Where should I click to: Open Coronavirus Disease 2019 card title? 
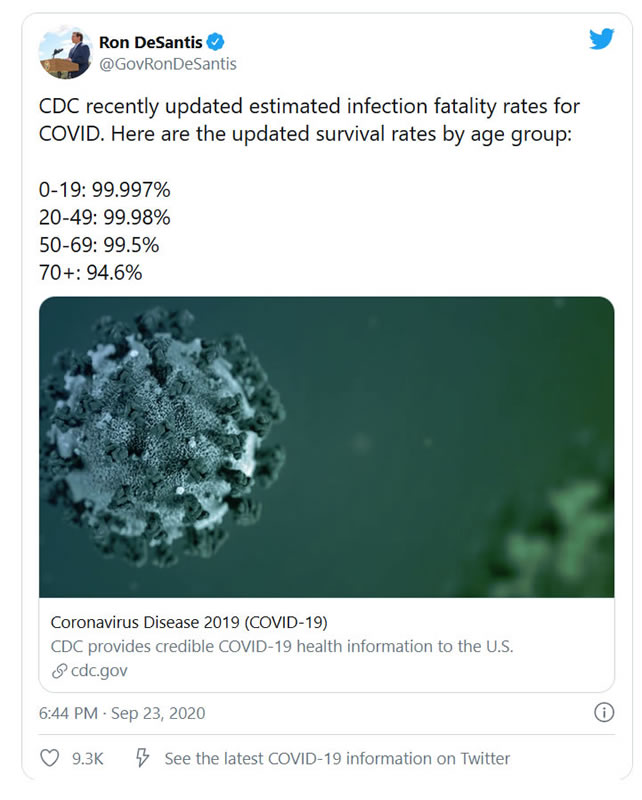point(189,621)
